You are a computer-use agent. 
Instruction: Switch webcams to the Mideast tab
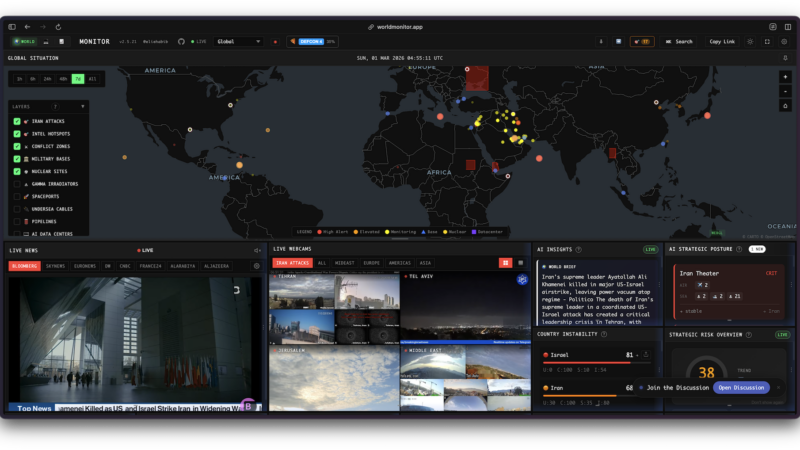click(344, 263)
